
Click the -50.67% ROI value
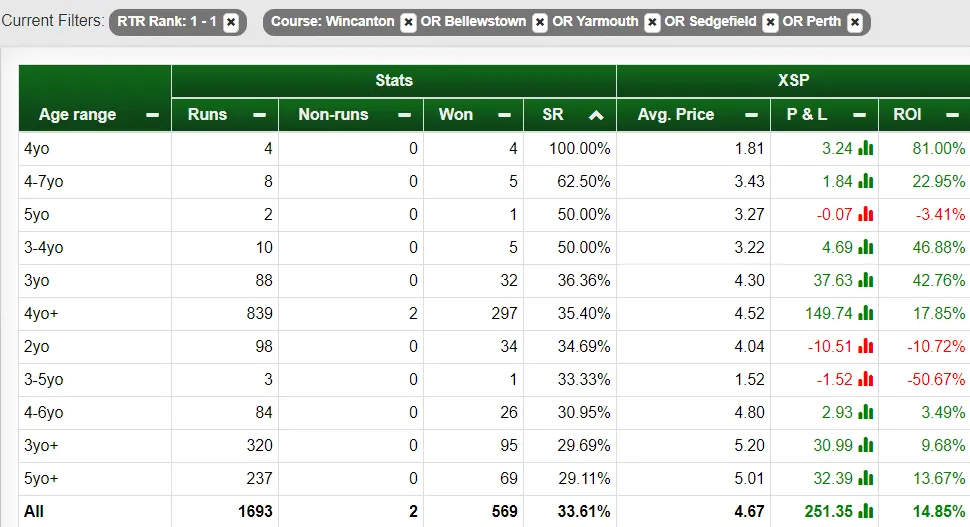pos(936,379)
